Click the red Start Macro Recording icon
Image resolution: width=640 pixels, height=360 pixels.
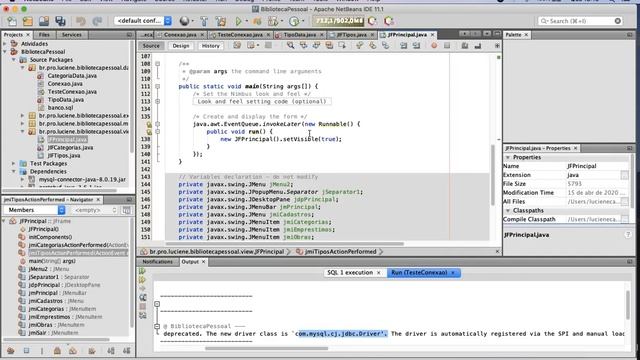434,46
